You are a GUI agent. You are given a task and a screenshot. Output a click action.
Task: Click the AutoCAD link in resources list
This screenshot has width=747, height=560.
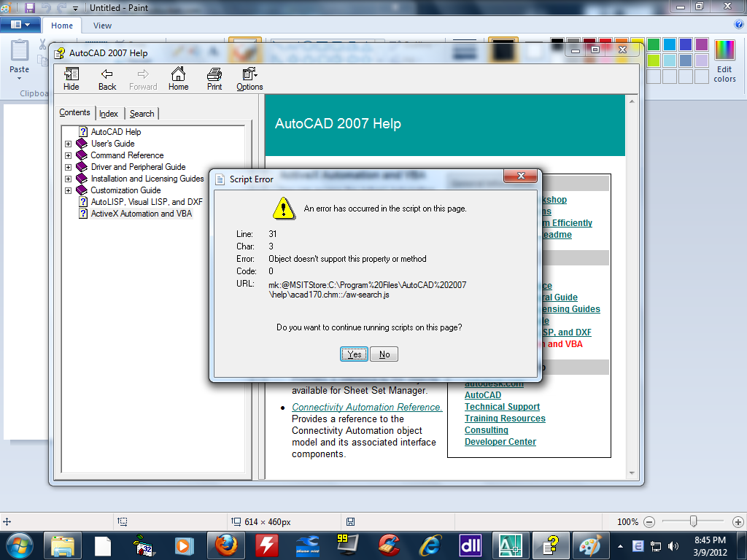click(483, 394)
